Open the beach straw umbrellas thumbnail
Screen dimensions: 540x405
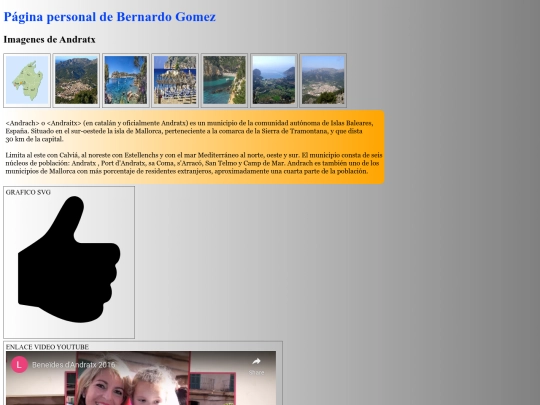(175, 81)
